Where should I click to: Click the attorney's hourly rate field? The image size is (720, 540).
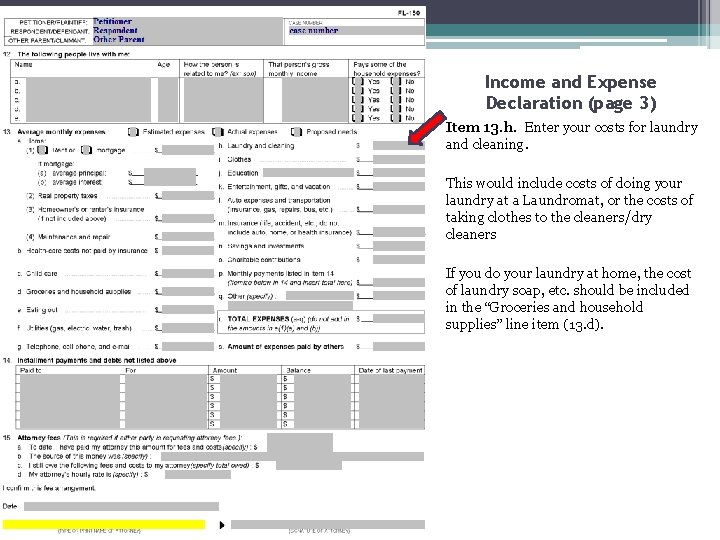[198, 474]
